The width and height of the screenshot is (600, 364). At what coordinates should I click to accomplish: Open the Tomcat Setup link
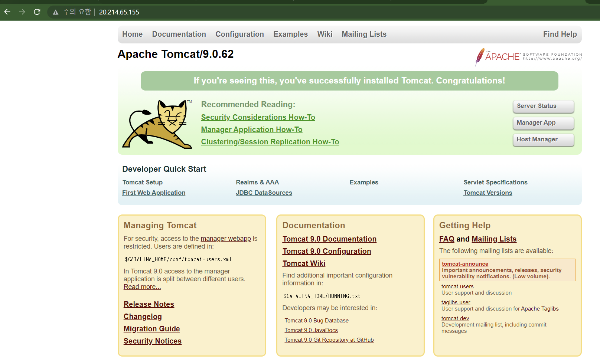[143, 182]
